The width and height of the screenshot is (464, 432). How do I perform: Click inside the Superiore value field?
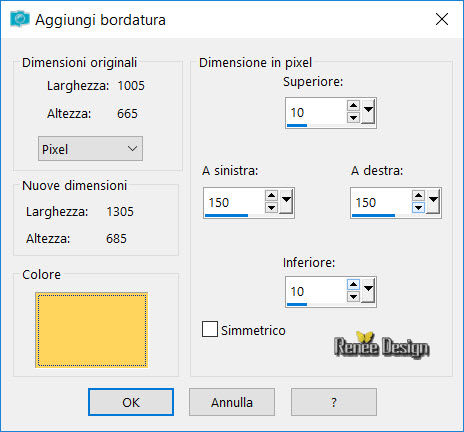click(316, 113)
